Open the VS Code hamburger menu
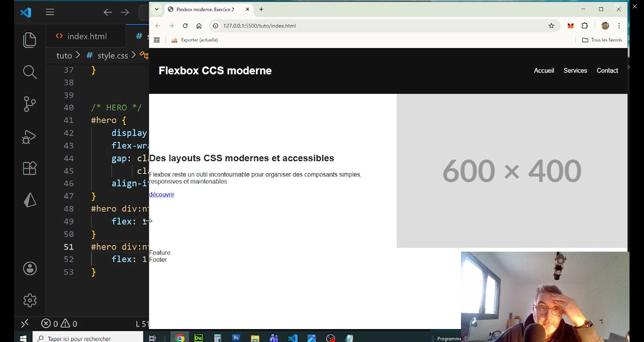 [50, 12]
